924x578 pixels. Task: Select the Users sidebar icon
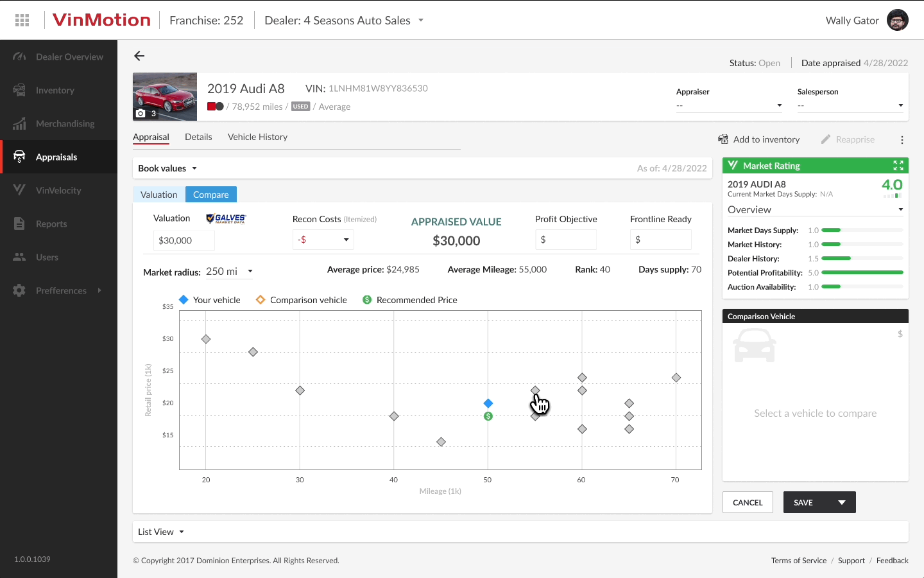click(19, 257)
